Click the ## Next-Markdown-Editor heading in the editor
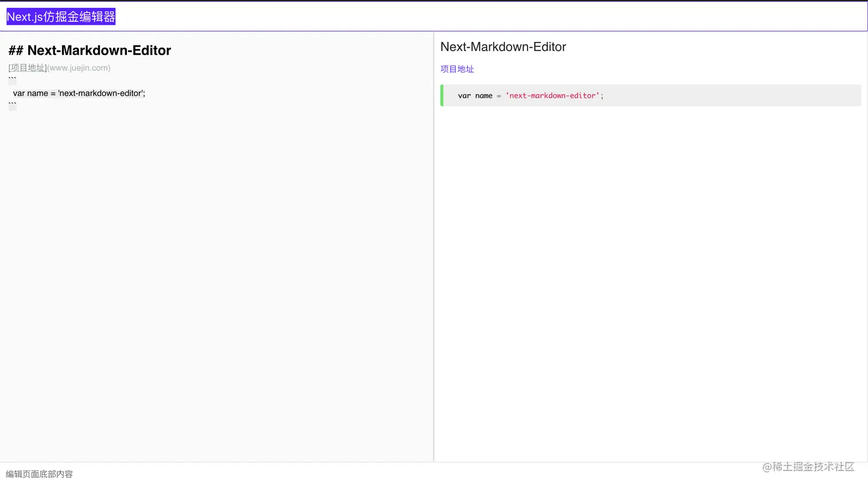Image resolution: width=868 pixels, height=486 pixels. pyautogui.click(x=90, y=51)
